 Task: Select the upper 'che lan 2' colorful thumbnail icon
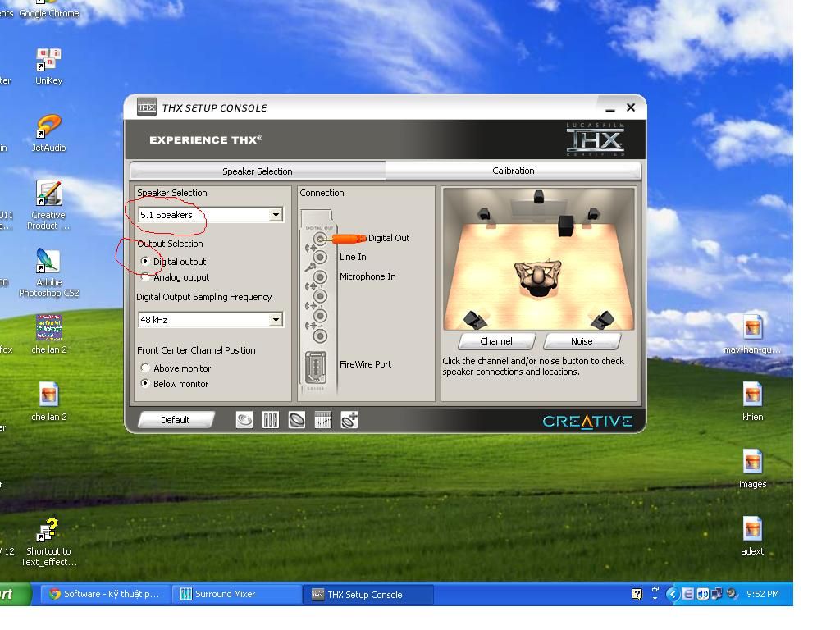[48, 327]
